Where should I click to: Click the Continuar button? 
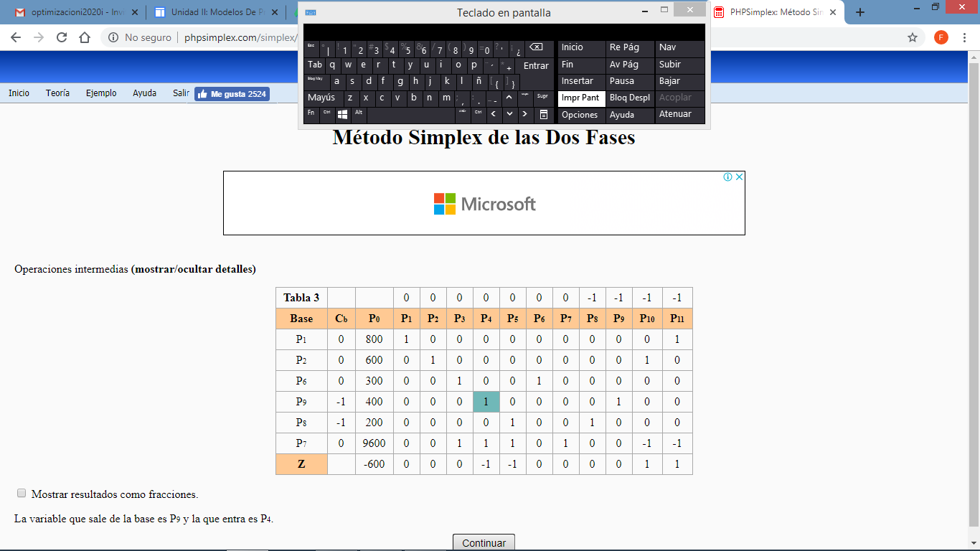(484, 542)
